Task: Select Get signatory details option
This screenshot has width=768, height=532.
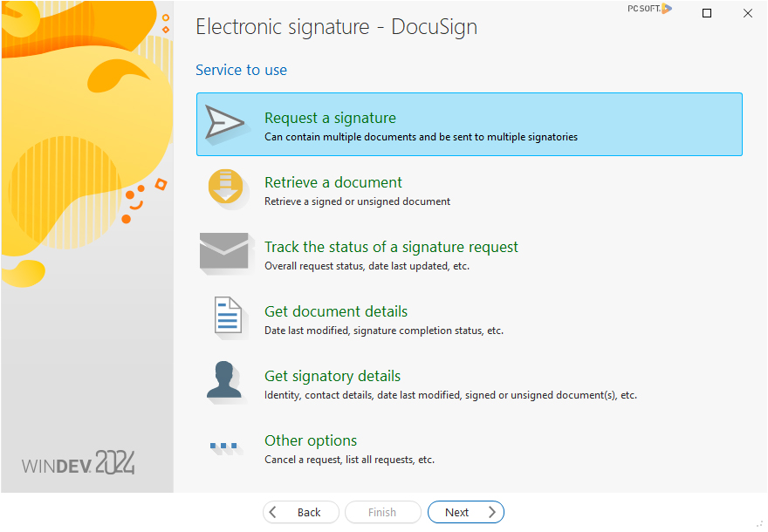Action: click(470, 383)
